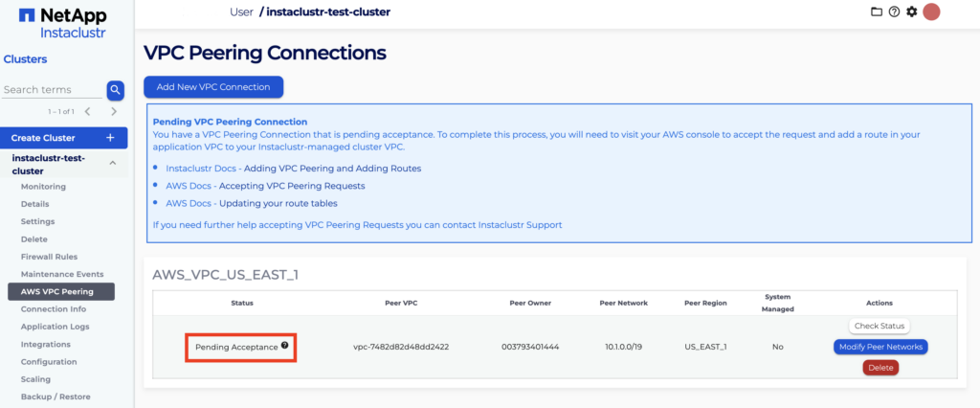Viewport: 980px width, 408px height.
Task: Go to next page of clusters
Action: pyautogui.click(x=114, y=111)
